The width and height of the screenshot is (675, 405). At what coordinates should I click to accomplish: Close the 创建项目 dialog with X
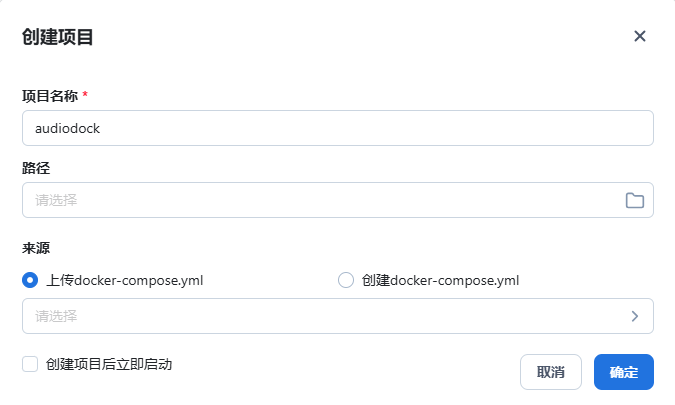(x=640, y=36)
